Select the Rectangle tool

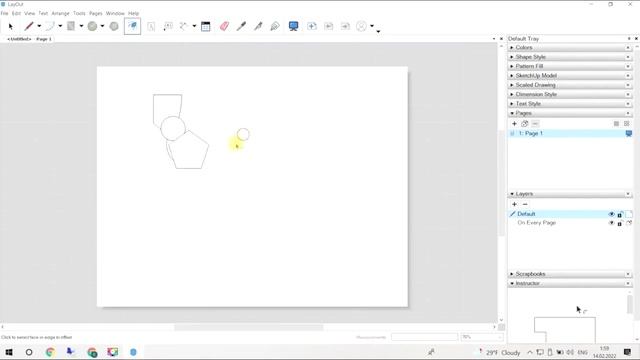click(x=71, y=27)
